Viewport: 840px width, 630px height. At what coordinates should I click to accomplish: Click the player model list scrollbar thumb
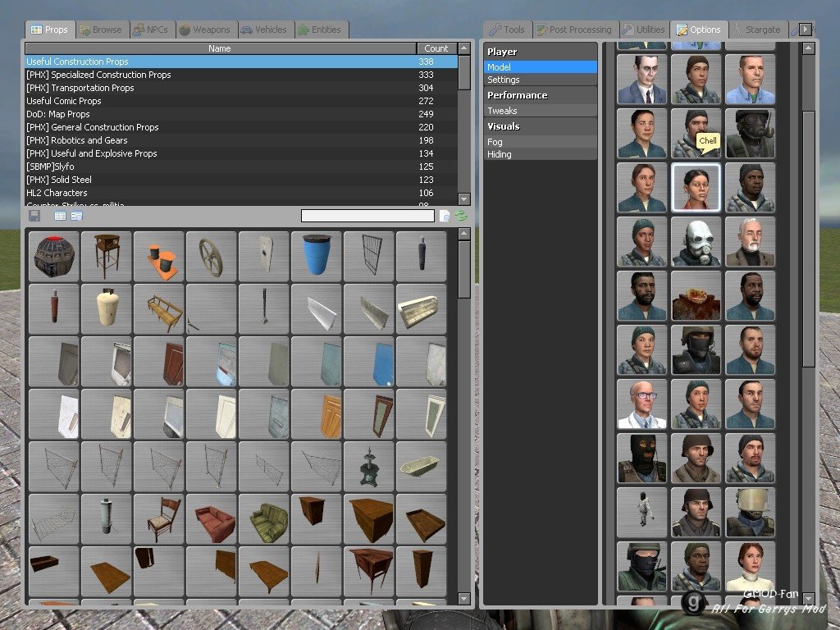[x=808, y=239]
